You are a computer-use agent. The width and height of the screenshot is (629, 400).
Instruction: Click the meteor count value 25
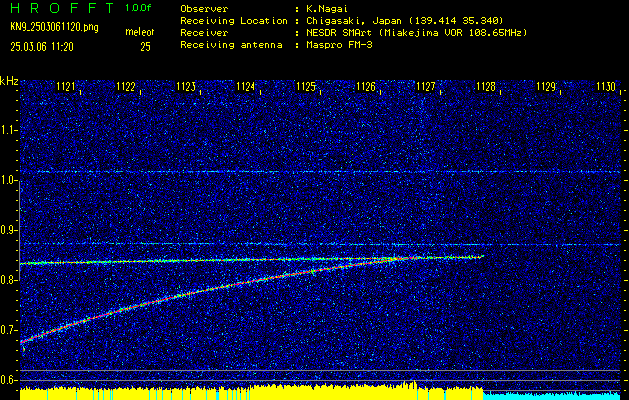click(145, 47)
